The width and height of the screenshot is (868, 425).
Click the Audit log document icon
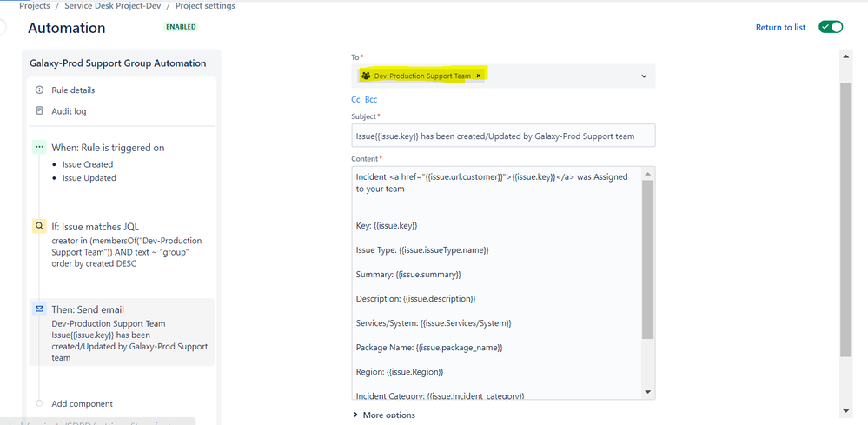[x=39, y=110]
